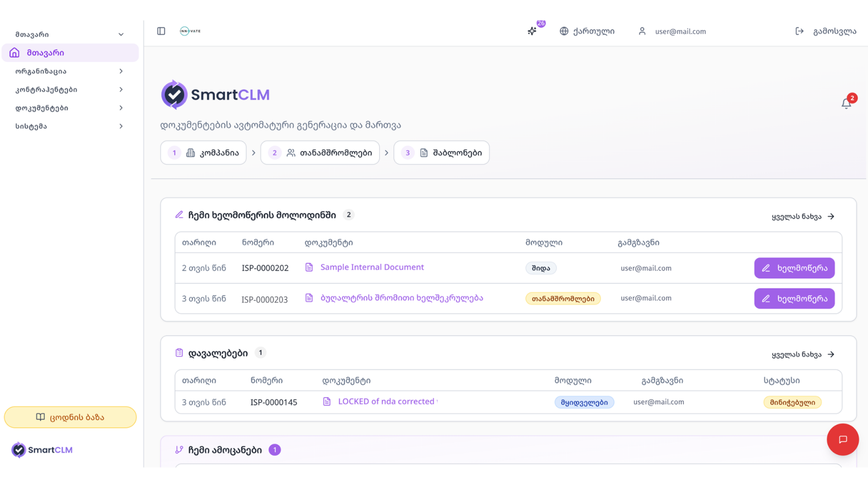868x488 pixels.
Task: Expand the კონტრაჰენტები menu group
Action: click(70, 90)
